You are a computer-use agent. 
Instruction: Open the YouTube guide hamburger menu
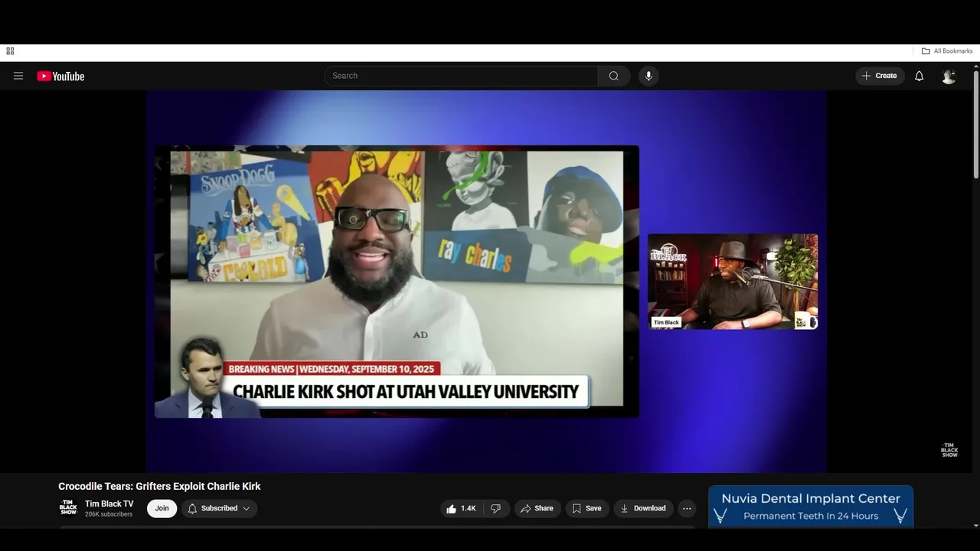[x=18, y=76]
